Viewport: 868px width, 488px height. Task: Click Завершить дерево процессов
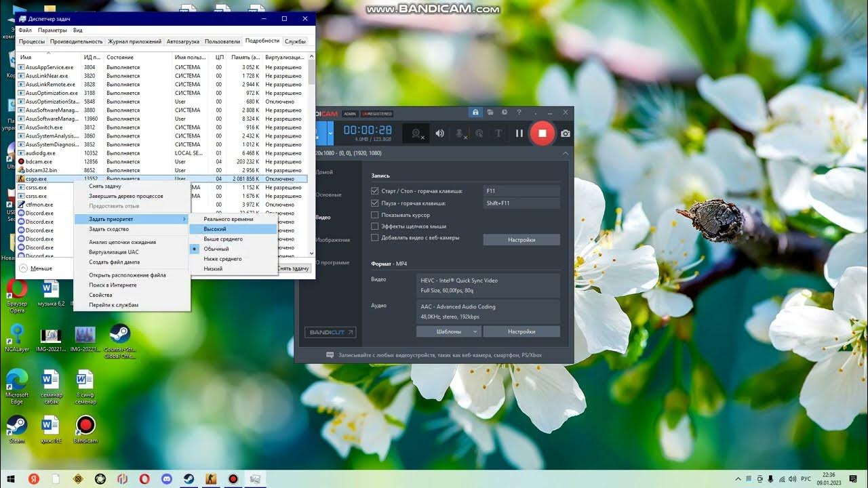click(132, 196)
